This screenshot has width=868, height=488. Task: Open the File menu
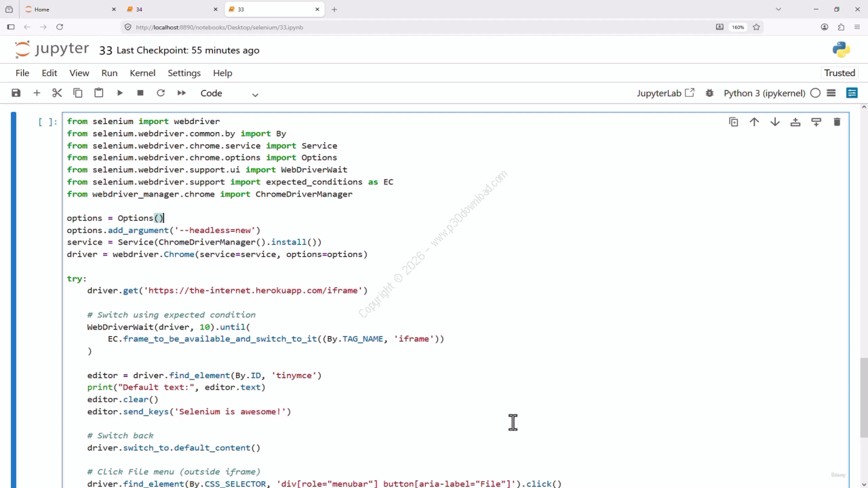point(22,73)
